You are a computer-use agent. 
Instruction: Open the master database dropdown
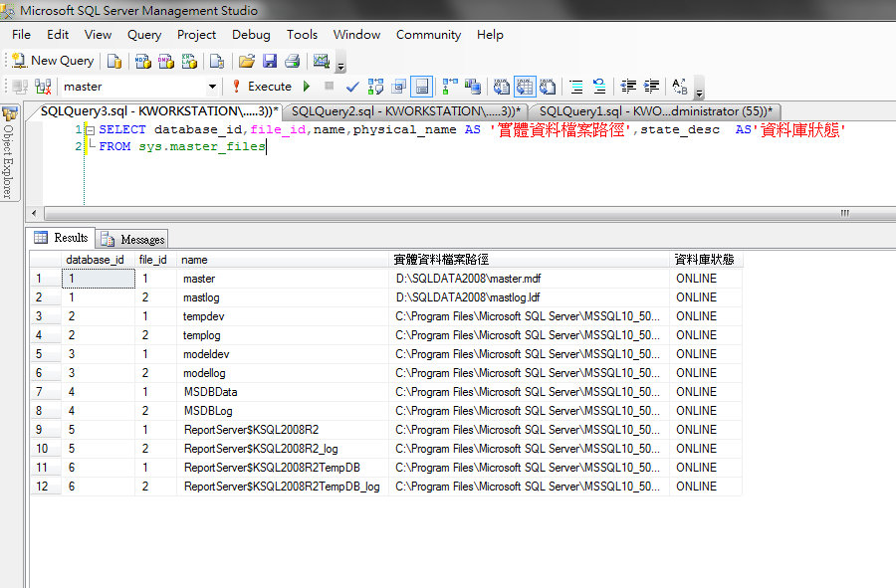(x=213, y=87)
